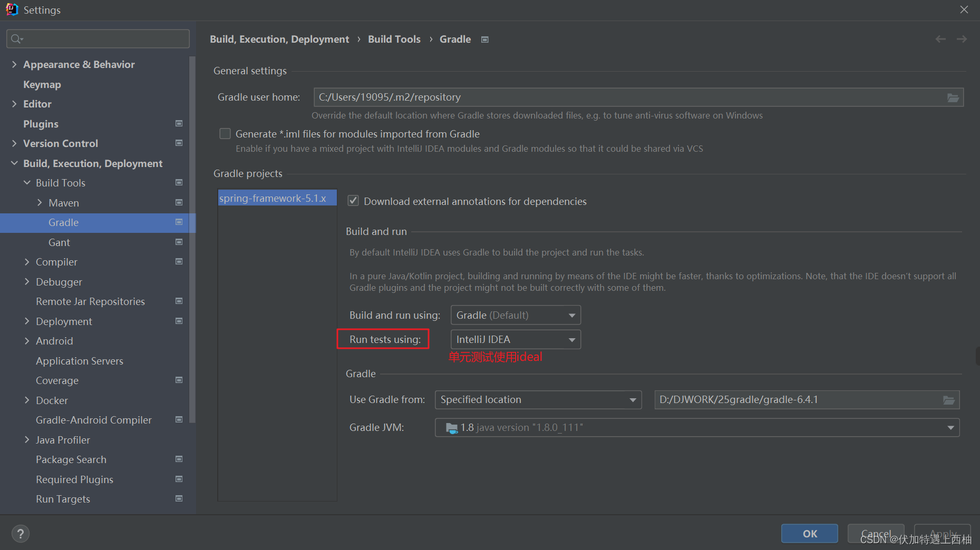Screen dimensions: 980x550
Task: Click the settings search field
Action: (x=98, y=39)
